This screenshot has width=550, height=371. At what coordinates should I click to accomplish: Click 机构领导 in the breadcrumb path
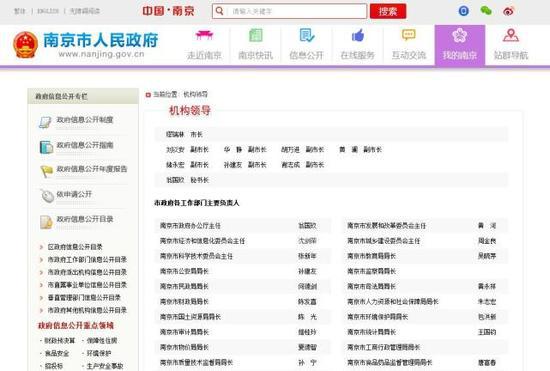click(x=196, y=94)
